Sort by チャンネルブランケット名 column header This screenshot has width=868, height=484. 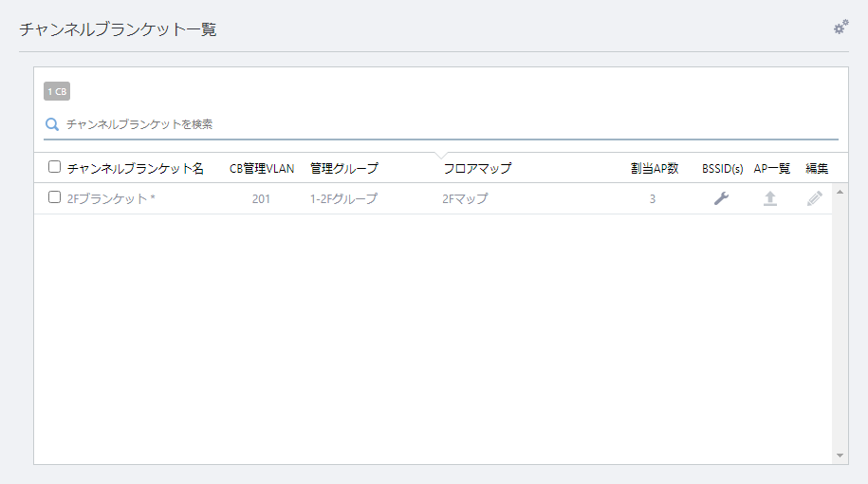coord(136,168)
